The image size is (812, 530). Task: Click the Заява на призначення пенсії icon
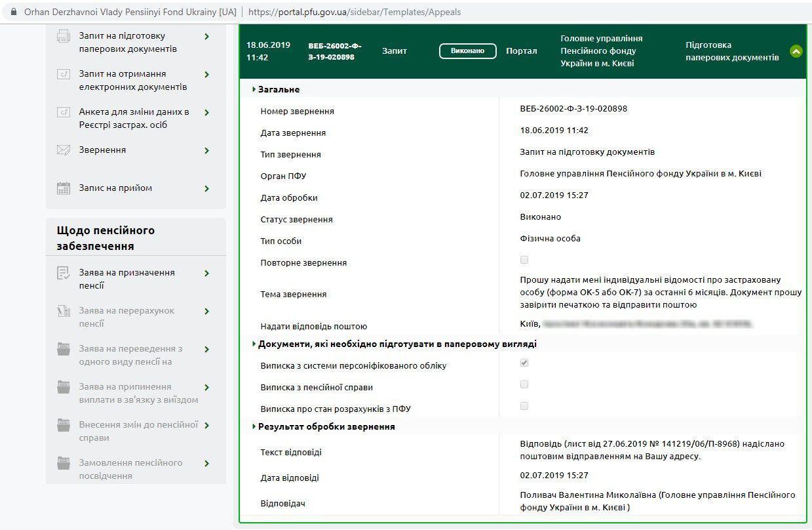[63, 273]
